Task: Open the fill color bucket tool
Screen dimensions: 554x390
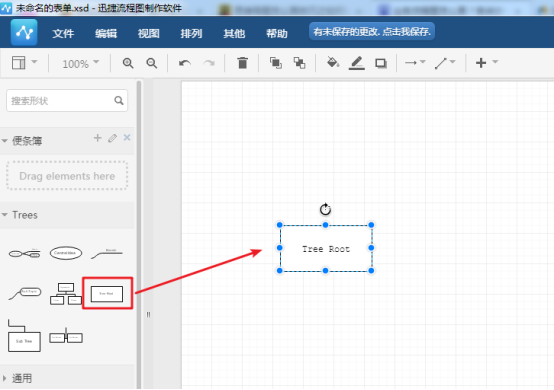Action: tap(332, 63)
